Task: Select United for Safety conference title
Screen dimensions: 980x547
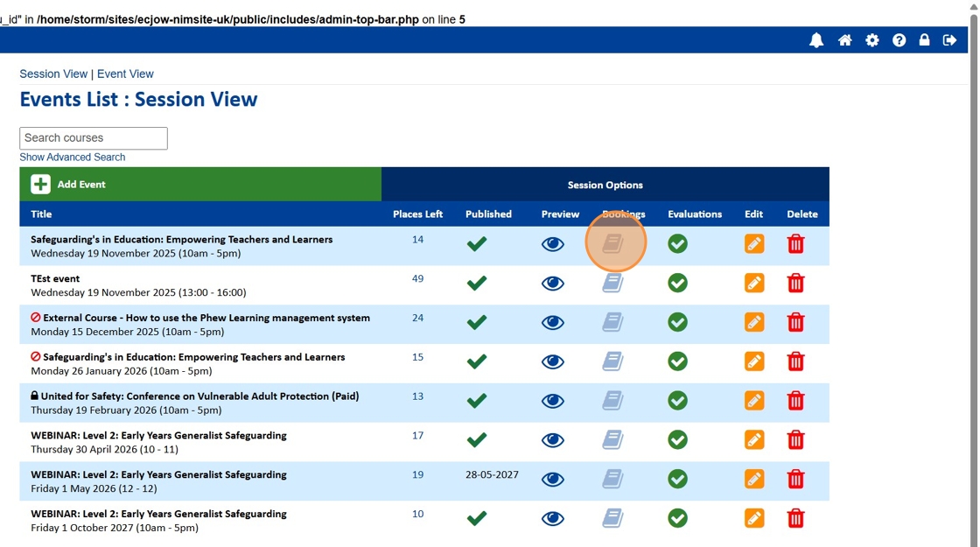Action: [200, 396]
